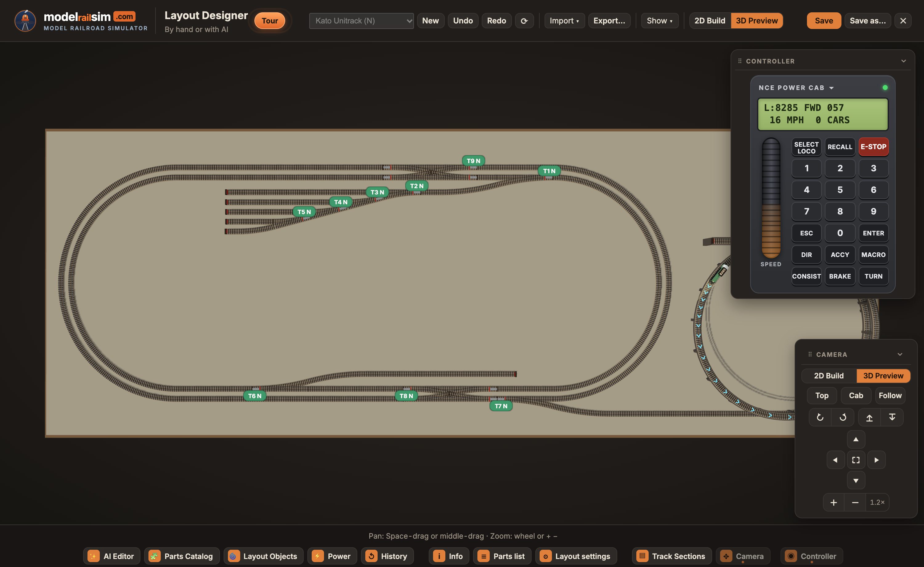Click the Tour button

269,21
